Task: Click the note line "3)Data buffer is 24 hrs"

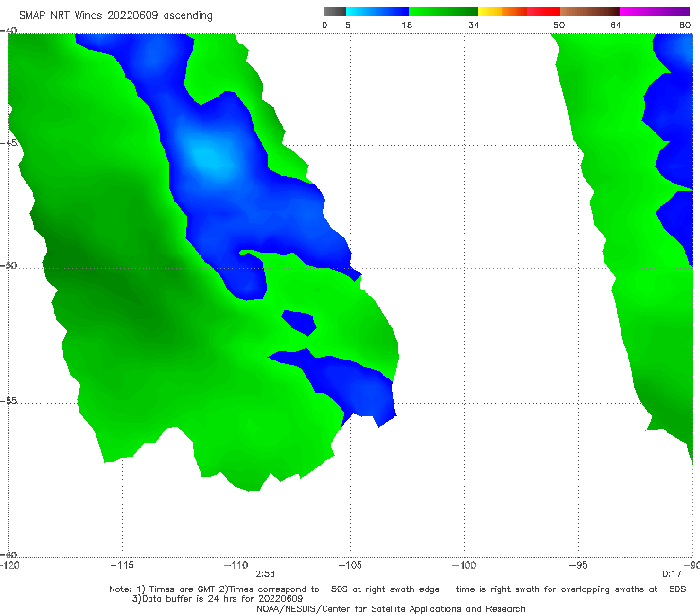Action: pos(218,599)
